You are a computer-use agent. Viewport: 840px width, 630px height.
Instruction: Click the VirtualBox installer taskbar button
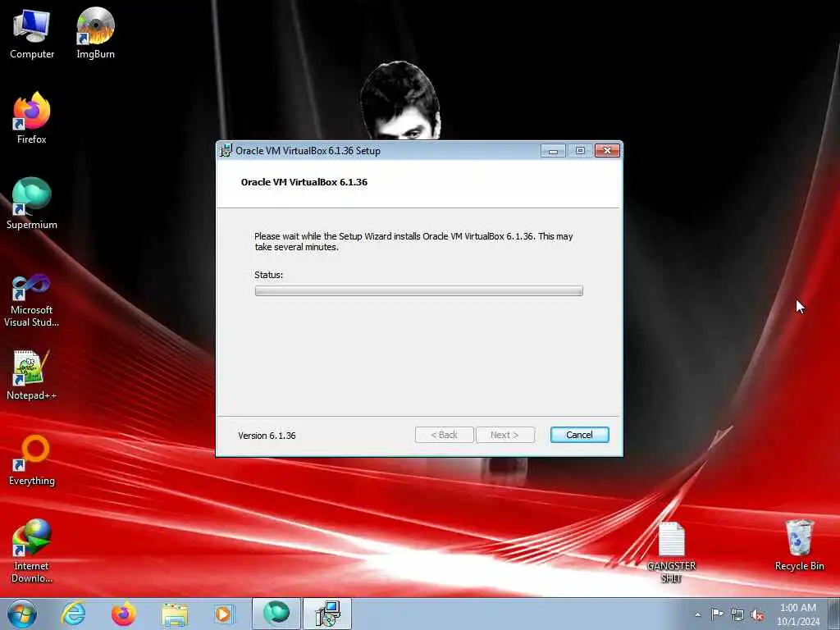(327, 614)
